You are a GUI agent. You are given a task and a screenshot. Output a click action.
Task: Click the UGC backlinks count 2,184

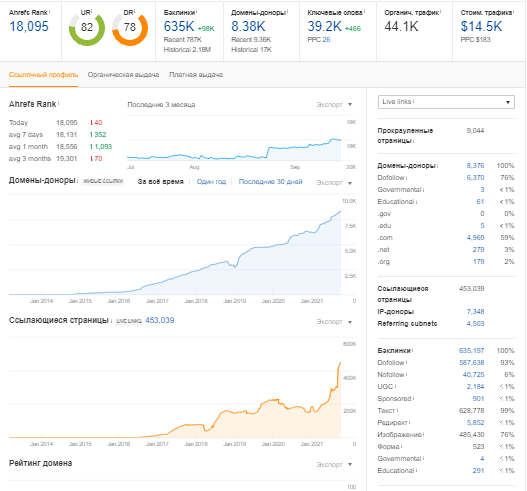pyautogui.click(x=475, y=386)
